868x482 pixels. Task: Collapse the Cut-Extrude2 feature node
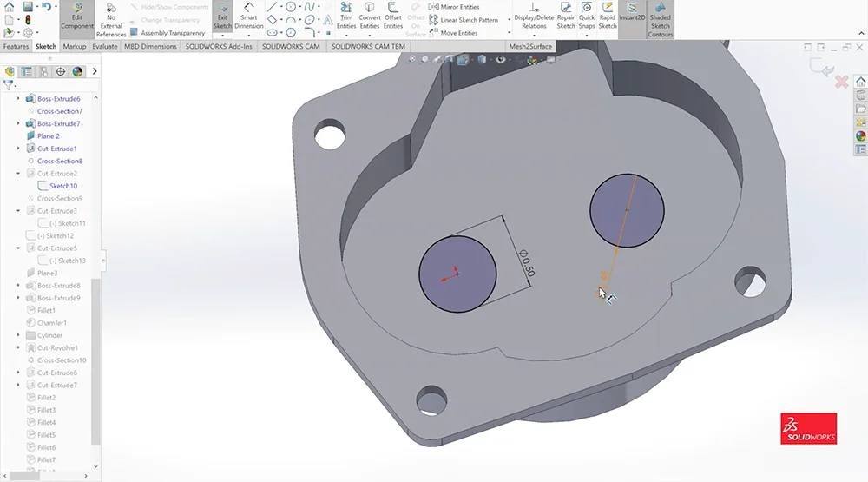point(19,174)
